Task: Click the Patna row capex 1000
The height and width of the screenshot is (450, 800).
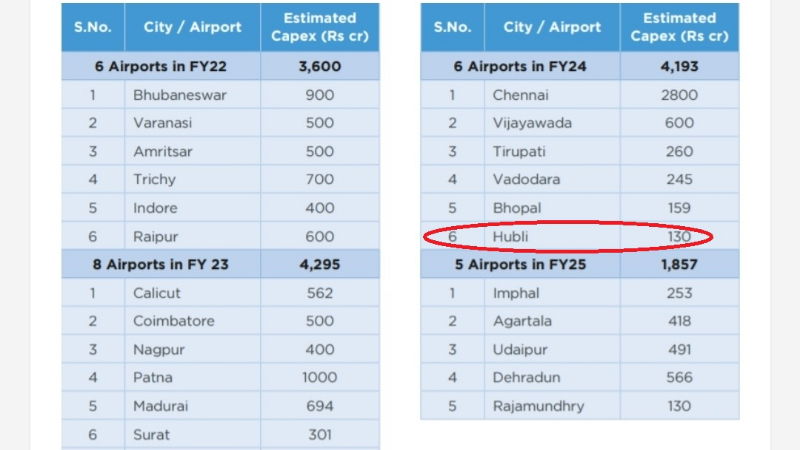Action: pyautogui.click(x=319, y=378)
